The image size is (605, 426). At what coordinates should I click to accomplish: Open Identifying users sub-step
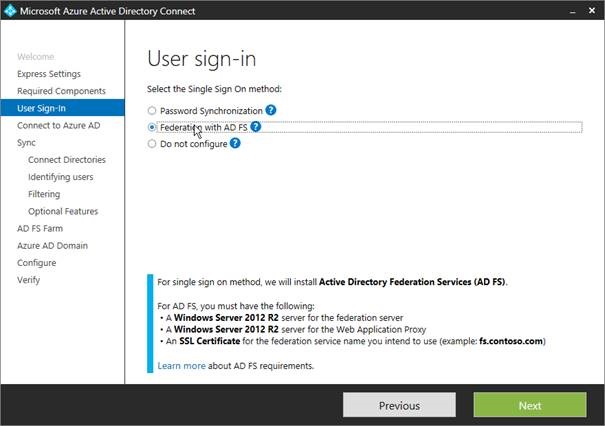(61, 177)
